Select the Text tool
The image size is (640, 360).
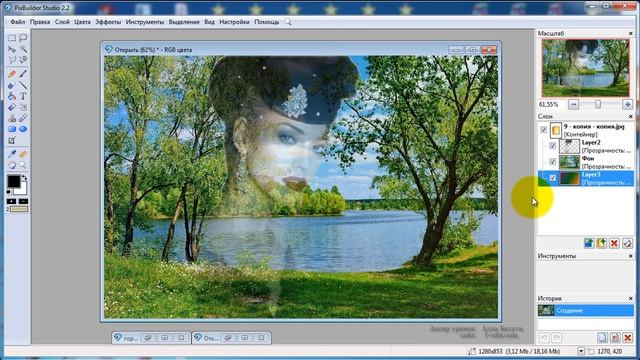coord(23,96)
